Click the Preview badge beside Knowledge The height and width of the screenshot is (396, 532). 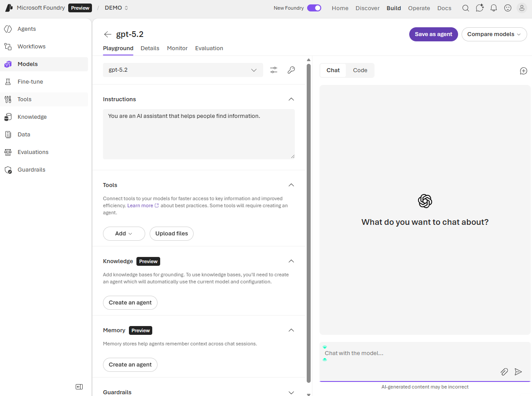148,261
